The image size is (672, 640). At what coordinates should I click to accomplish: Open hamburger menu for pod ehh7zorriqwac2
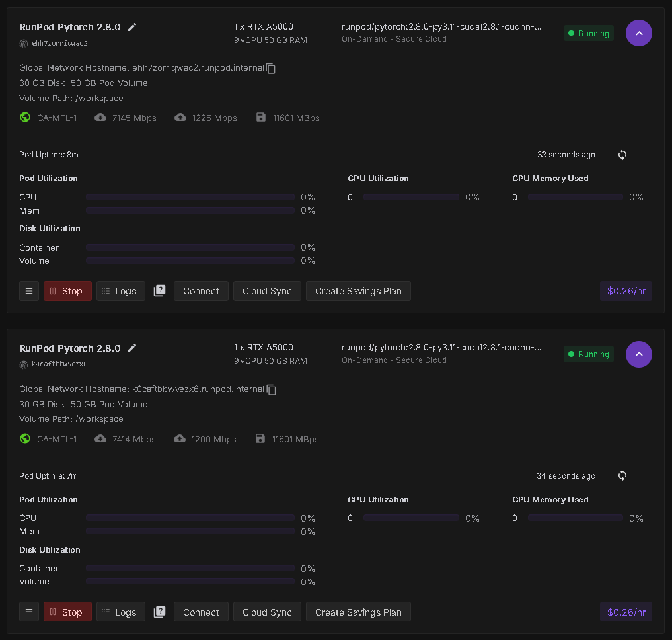(29, 291)
